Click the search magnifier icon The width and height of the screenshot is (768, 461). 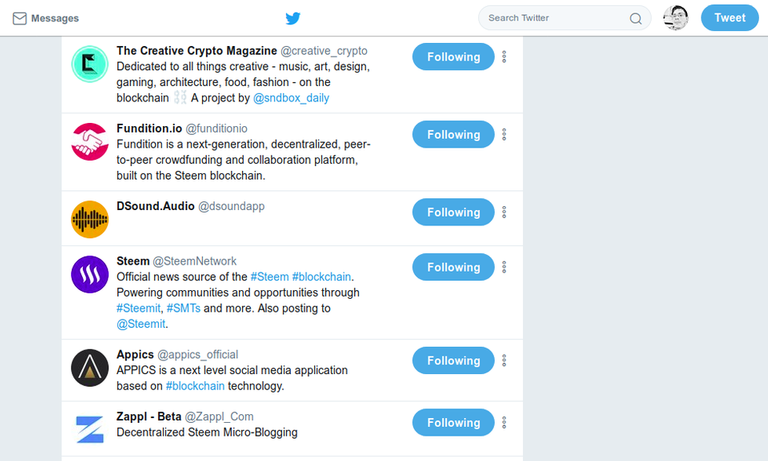pyautogui.click(x=636, y=19)
